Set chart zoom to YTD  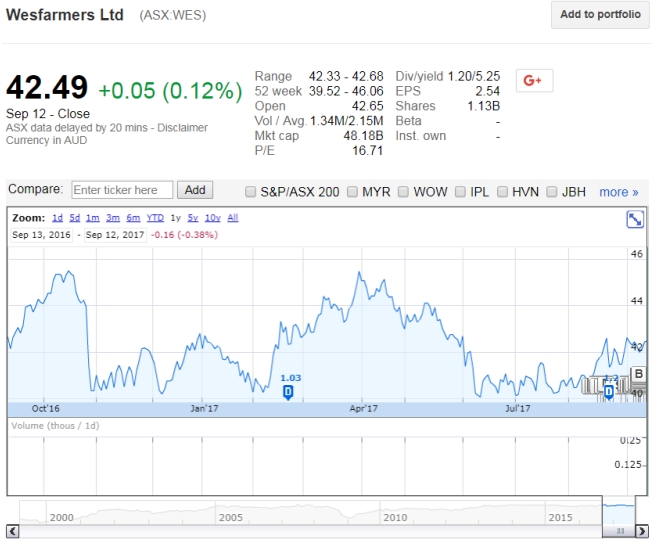point(155,218)
